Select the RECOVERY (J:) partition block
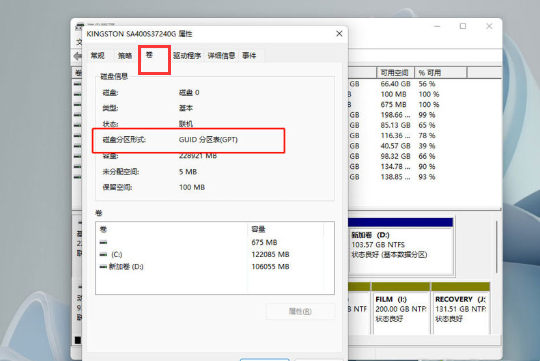The width and height of the screenshot is (540, 361). pyautogui.click(x=460, y=309)
